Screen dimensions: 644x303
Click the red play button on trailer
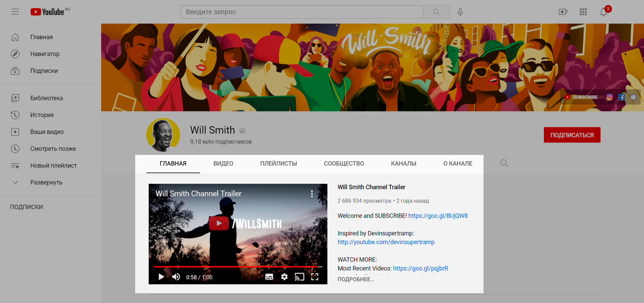pos(219,223)
